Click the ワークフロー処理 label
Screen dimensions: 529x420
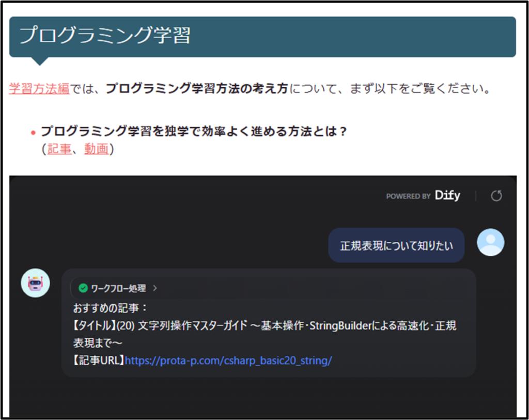tap(118, 288)
